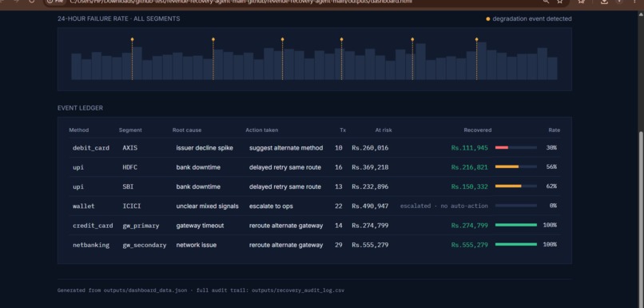Image resolution: width=644 pixels, height=308 pixels.
Task: Click the Root cause column header
Action: [x=187, y=130]
